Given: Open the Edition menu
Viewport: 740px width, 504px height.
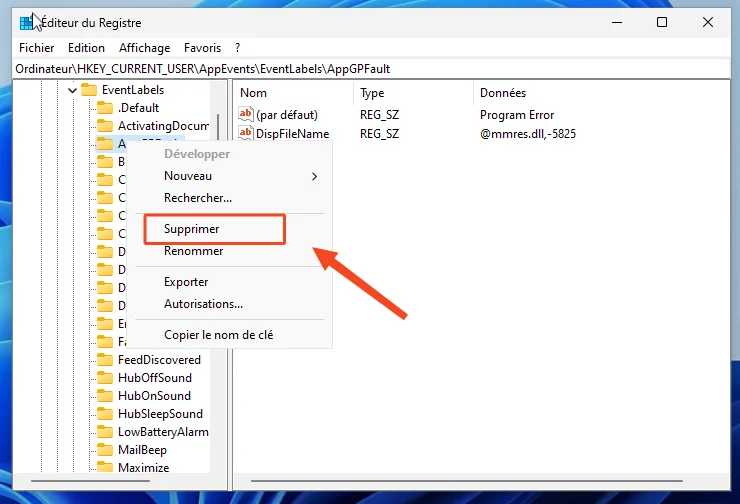Looking at the screenshot, I should [x=86, y=48].
